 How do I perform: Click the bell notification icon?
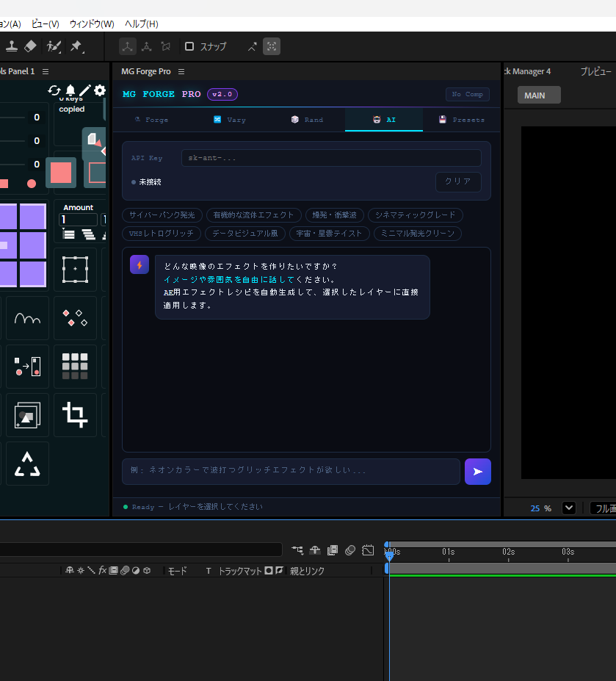[70, 90]
